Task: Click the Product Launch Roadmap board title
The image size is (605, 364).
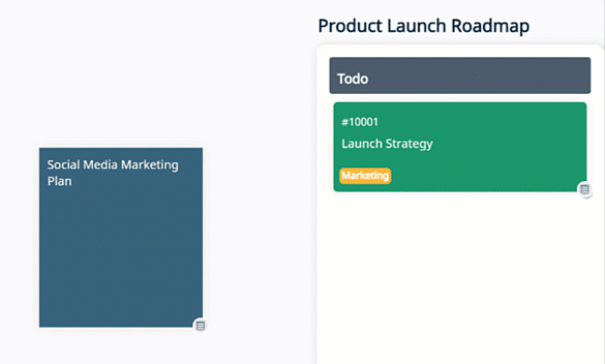Action: [x=424, y=25]
